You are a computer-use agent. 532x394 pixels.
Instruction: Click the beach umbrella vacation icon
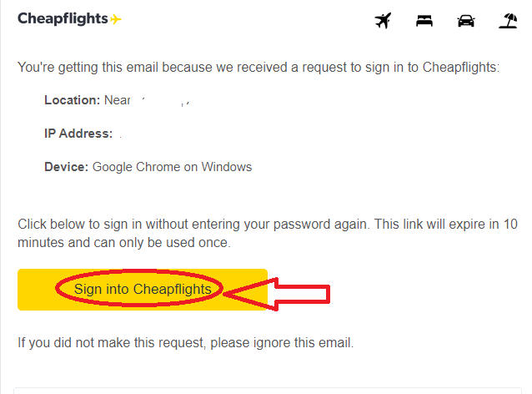507,20
